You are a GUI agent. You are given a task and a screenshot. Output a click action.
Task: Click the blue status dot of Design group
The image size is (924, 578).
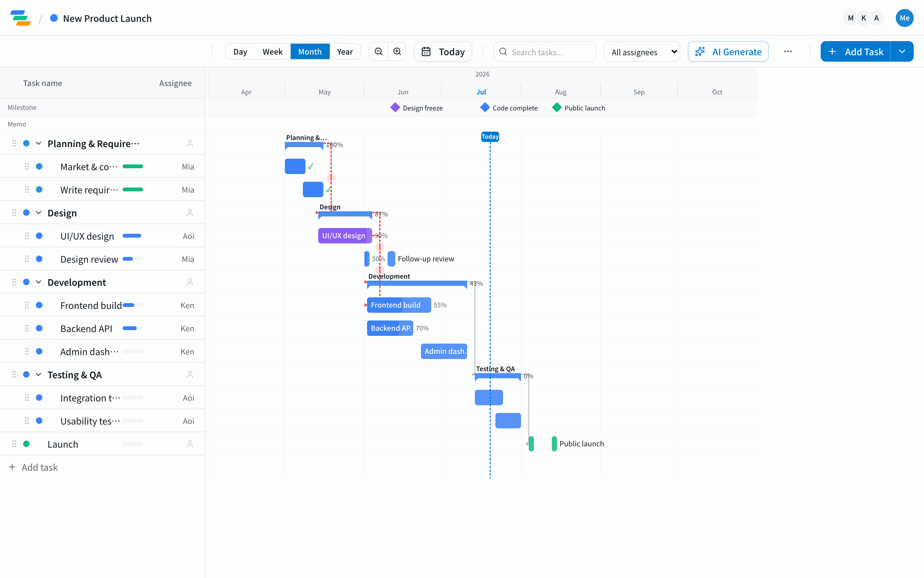click(x=26, y=213)
